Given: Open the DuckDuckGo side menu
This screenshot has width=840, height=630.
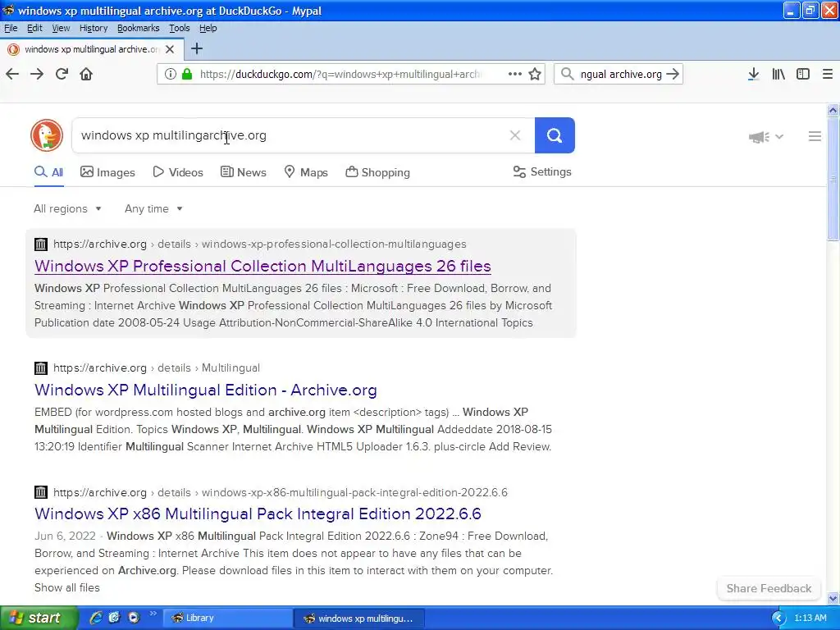Looking at the screenshot, I should (x=815, y=137).
